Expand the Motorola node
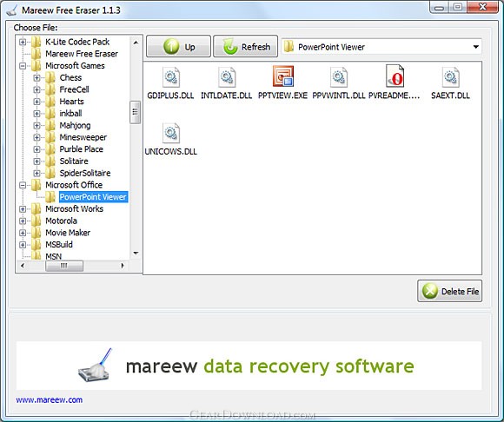Viewport: 504px width, 422px height. coord(23,221)
